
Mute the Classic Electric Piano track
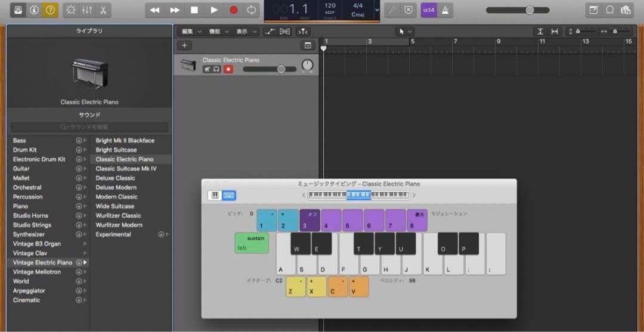click(207, 69)
